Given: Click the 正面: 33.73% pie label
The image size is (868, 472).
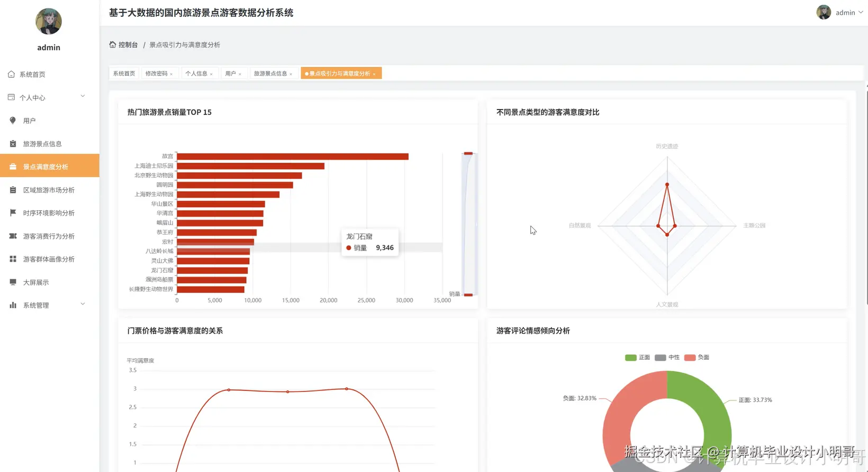Looking at the screenshot, I should point(755,400).
